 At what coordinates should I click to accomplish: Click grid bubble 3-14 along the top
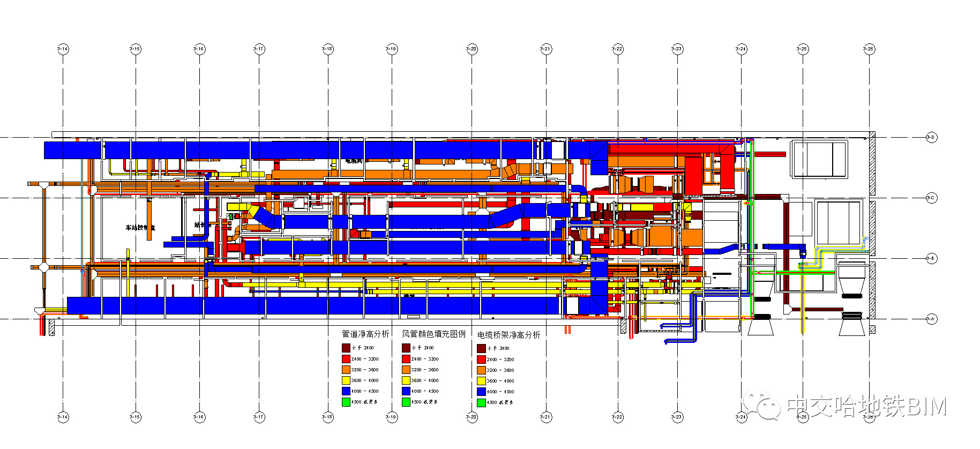click(x=63, y=49)
